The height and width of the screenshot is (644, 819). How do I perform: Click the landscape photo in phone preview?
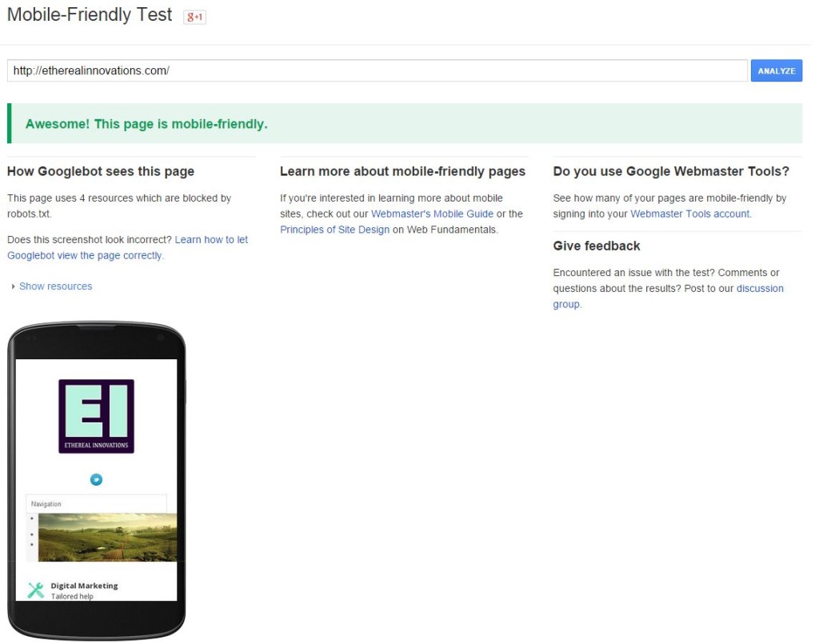point(107,537)
